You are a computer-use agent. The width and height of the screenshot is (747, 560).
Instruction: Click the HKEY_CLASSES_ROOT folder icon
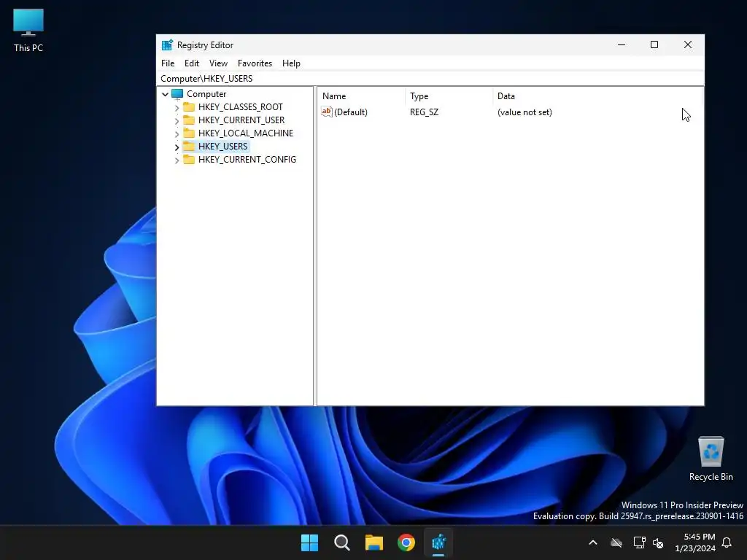pos(189,106)
